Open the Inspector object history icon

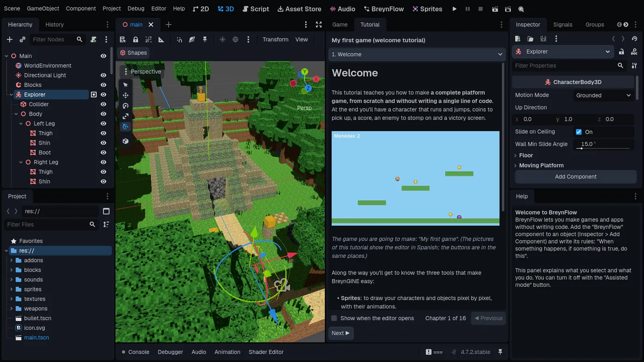click(635, 39)
